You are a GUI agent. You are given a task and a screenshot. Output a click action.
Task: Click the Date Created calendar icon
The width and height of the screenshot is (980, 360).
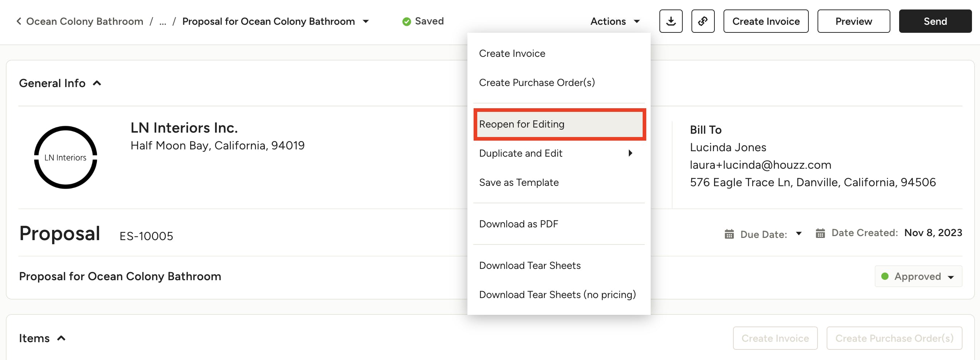(820, 233)
